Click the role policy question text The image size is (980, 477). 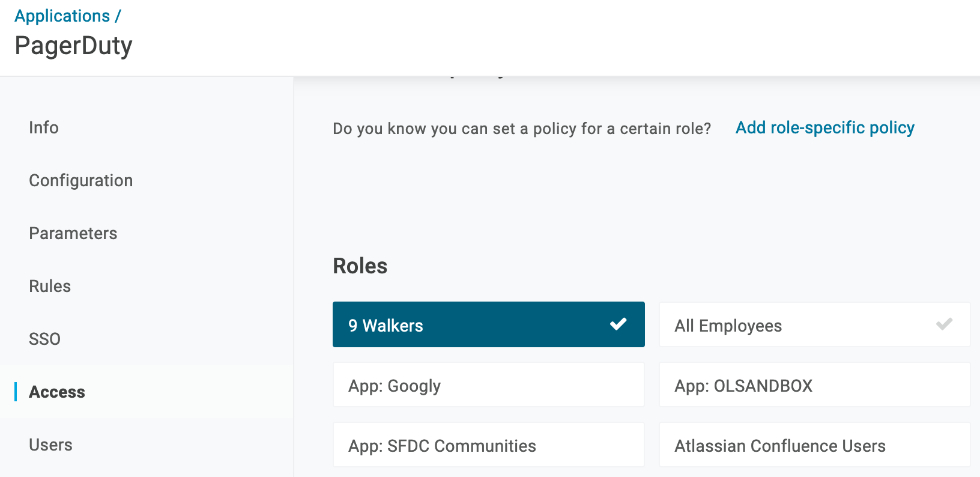522,129
